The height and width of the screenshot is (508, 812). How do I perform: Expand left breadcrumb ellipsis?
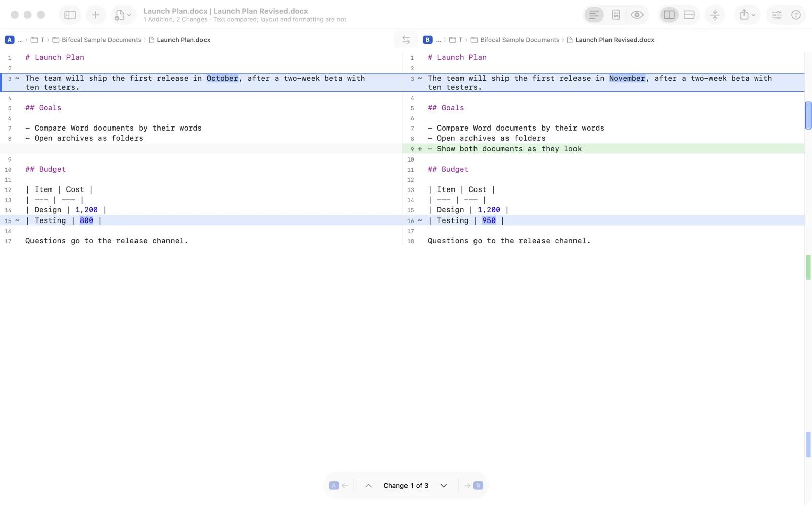point(20,40)
